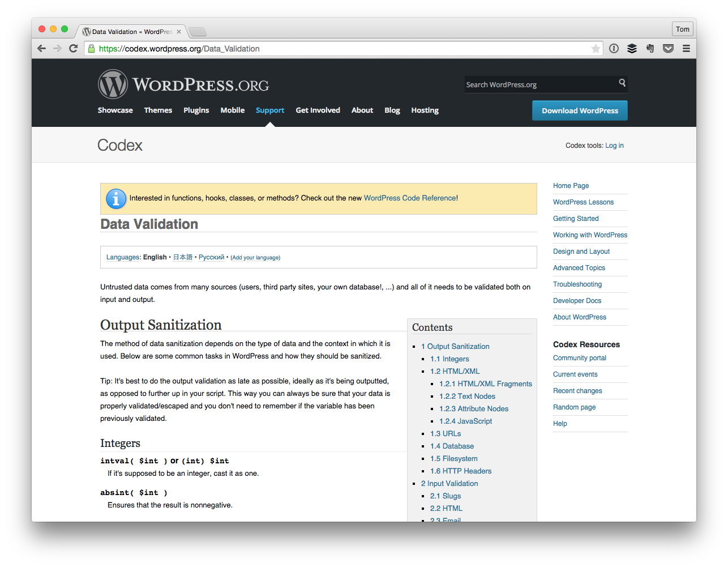Open the Advanced Topics link
This screenshot has height=567, width=728.
click(x=579, y=268)
